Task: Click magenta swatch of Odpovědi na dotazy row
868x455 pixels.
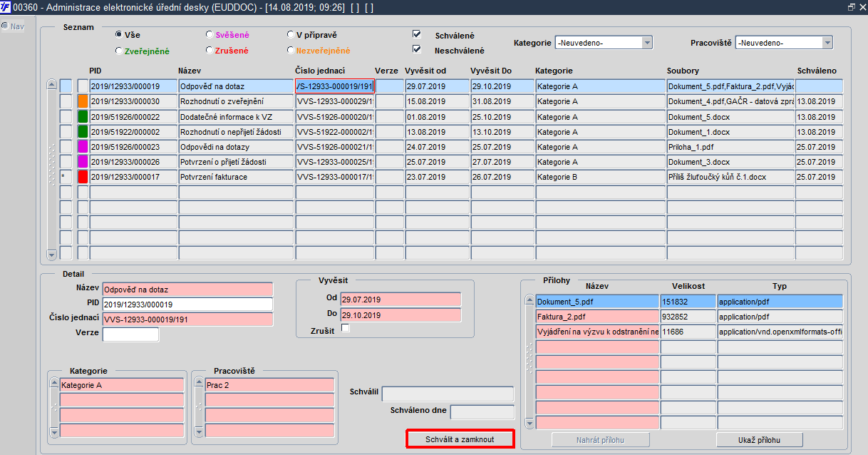Action: [83, 146]
